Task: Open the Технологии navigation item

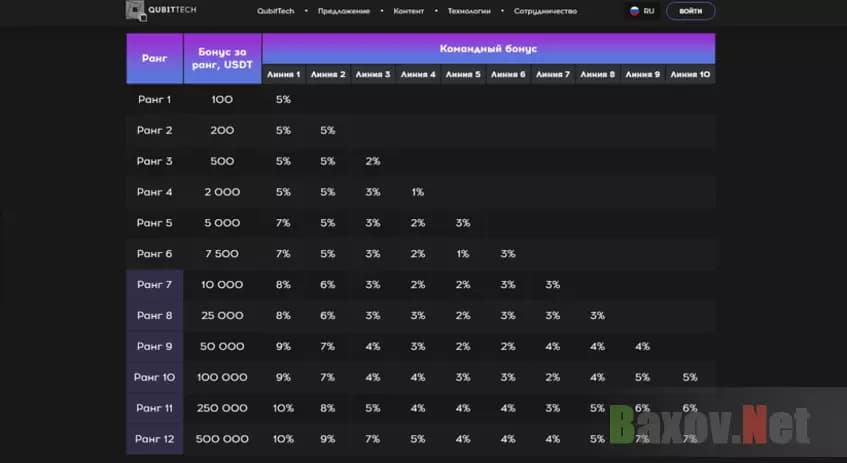Action: [469, 11]
